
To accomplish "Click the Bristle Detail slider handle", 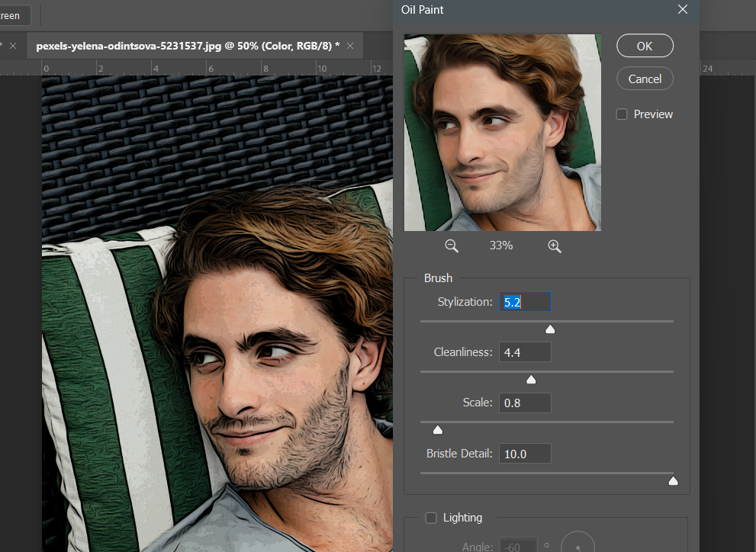I will 673,480.
